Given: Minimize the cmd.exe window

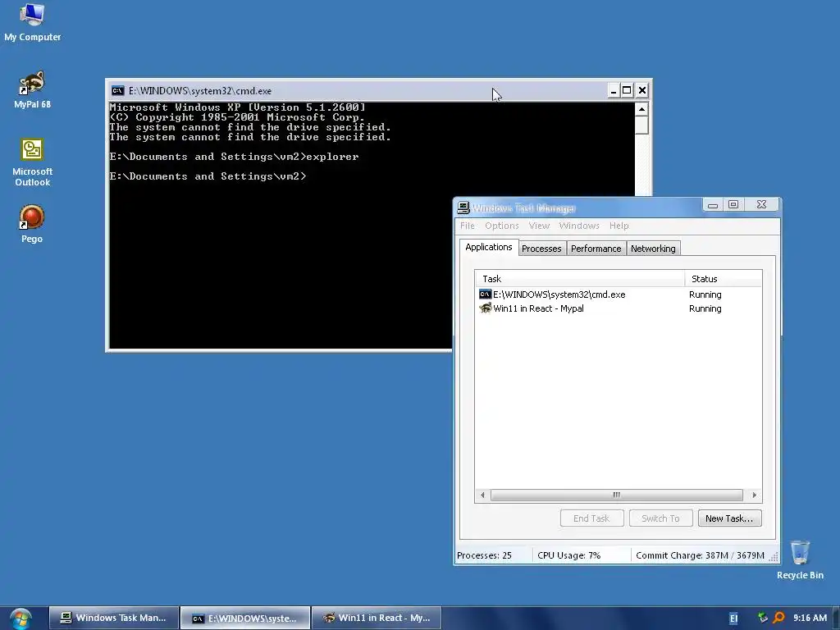Looking at the screenshot, I should pyautogui.click(x=614, y=90).
